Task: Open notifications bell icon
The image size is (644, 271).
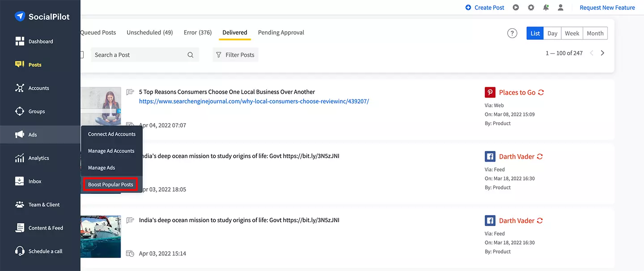Action: pyautogui.click(x=546, y=8)
